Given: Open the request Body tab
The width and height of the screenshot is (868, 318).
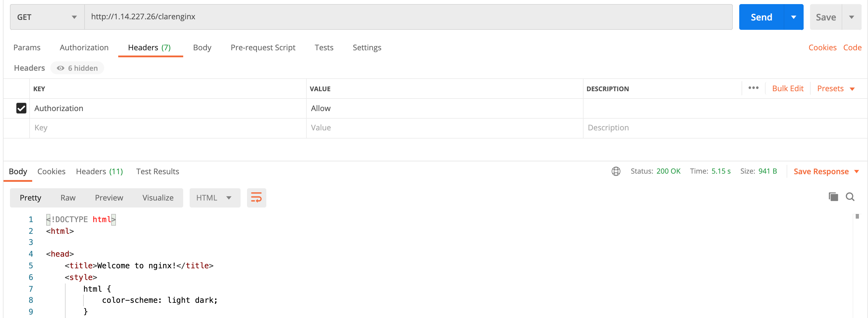Looking at the screenshot, I should 202,47.
